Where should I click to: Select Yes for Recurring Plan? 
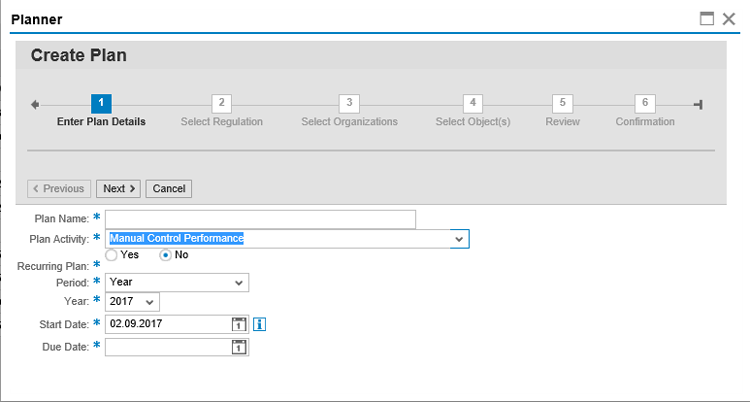click(112, 255)
